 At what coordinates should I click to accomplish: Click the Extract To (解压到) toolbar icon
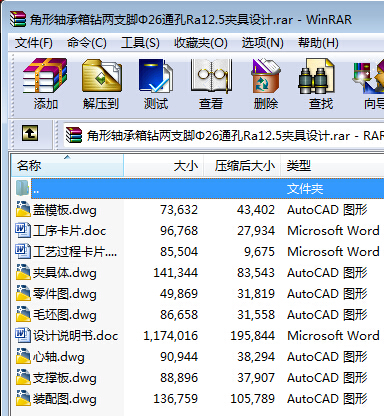coord(101,76)
